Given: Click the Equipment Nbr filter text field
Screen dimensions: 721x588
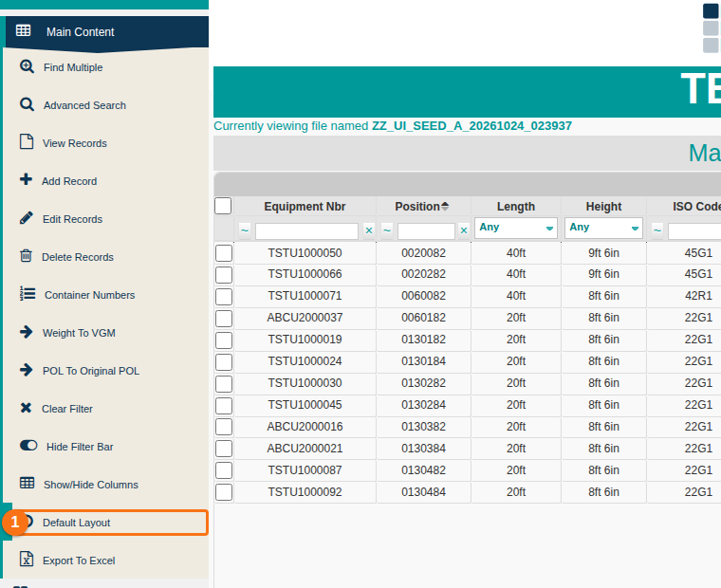Looking at the screenshot, I should [x=306, y=231].
